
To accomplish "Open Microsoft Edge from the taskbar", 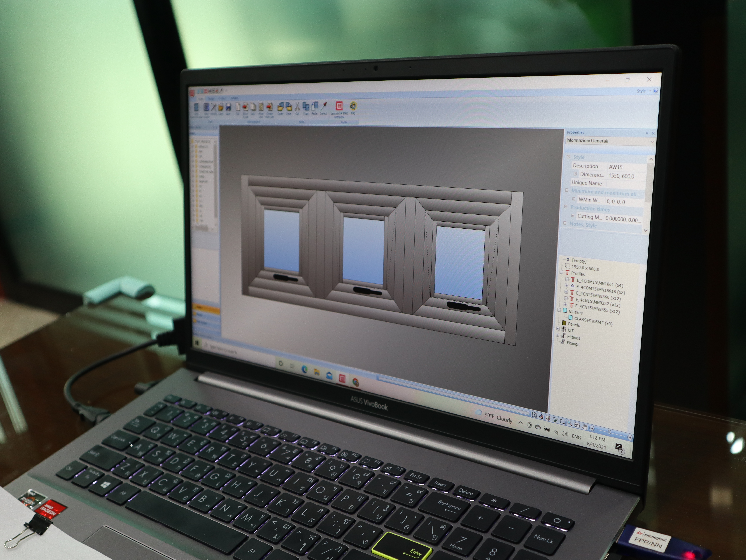I will coord(304,369).
